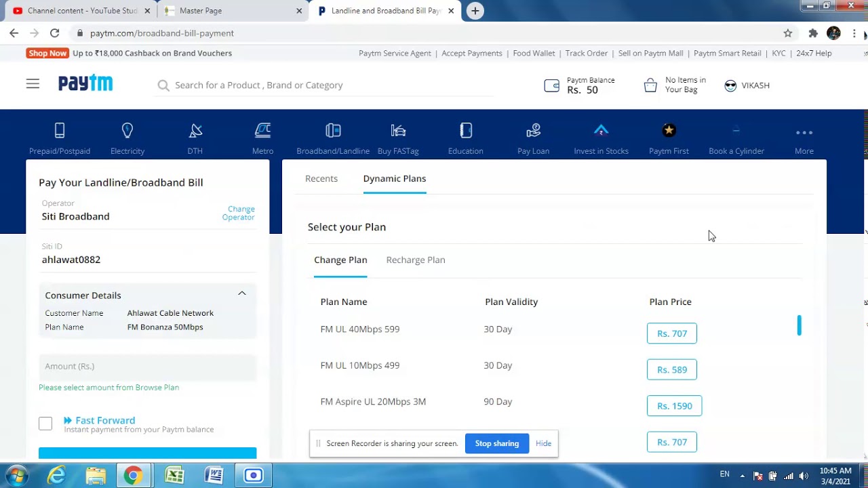The image size is (868, 488).
Task: Open Buy FASTag car icon
Action: (398, 130)
